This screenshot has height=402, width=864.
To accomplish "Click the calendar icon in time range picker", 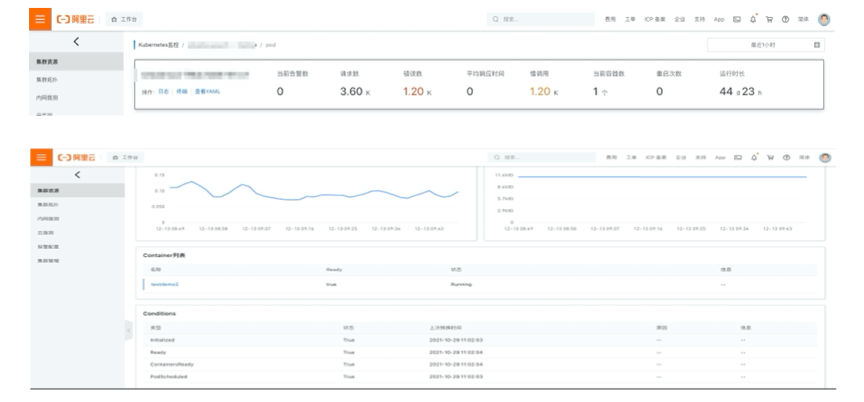I will click(817, 45).
